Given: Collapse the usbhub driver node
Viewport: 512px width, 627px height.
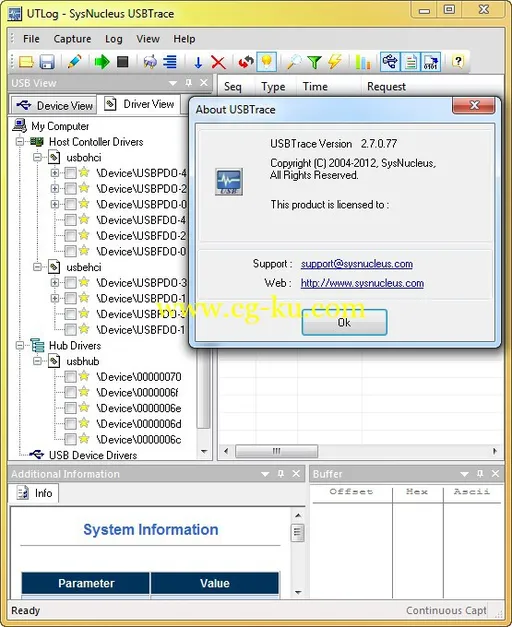Looking at the screenshot, I should pos(37,361).
